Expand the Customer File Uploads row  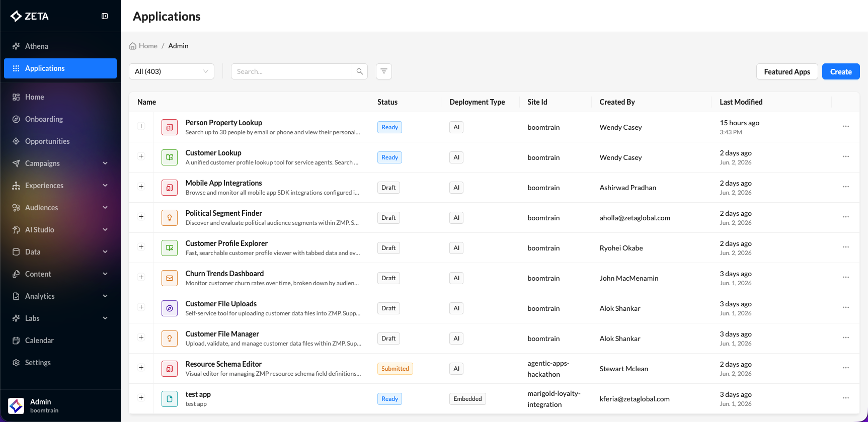[x=141, y=307]
